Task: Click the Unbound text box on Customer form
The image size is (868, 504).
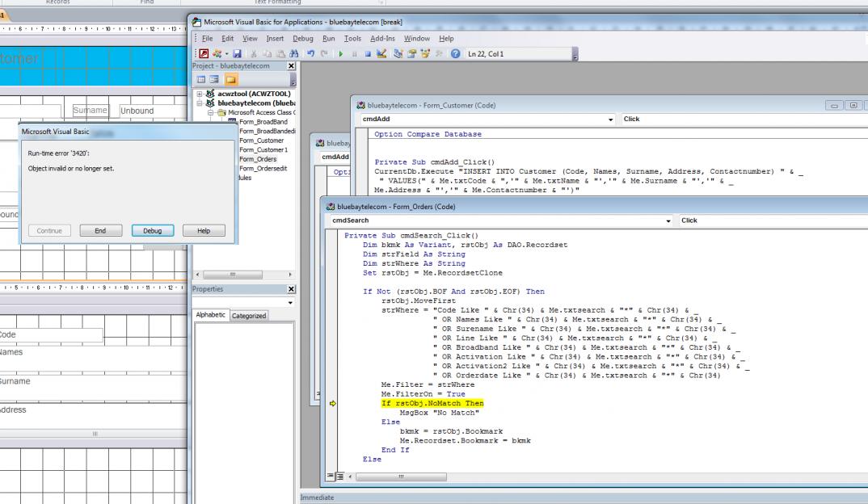Action: (153, 111)
